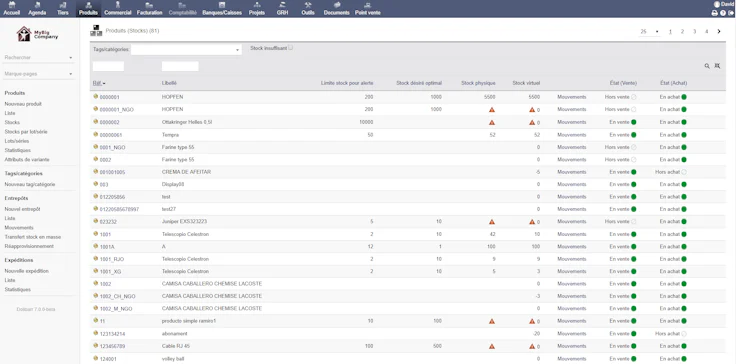Screen dimensions: 736x364
Task: Click the Réf. filter input field
Action: (108, 66)
